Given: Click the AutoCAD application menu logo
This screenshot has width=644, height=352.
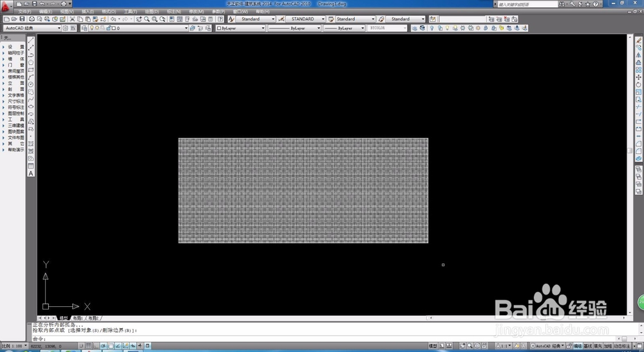Looking at the screenshot, I should click(x=6, y=7).
